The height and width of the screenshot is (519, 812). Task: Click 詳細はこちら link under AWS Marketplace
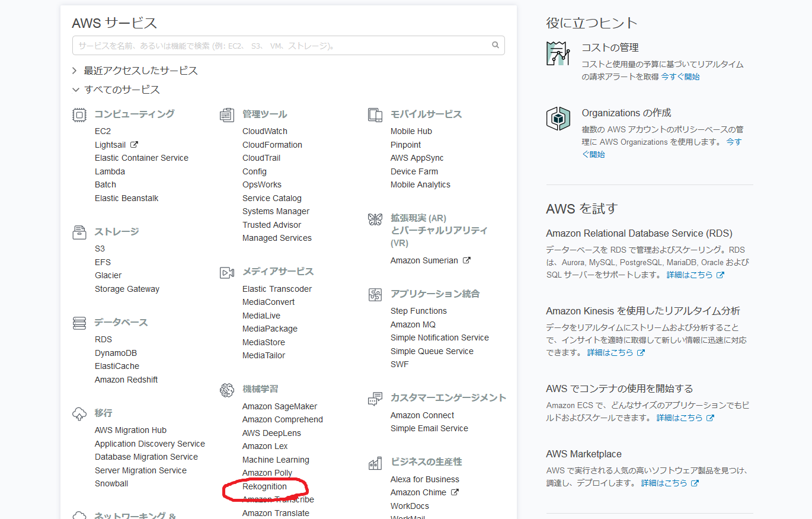(669, 483)
